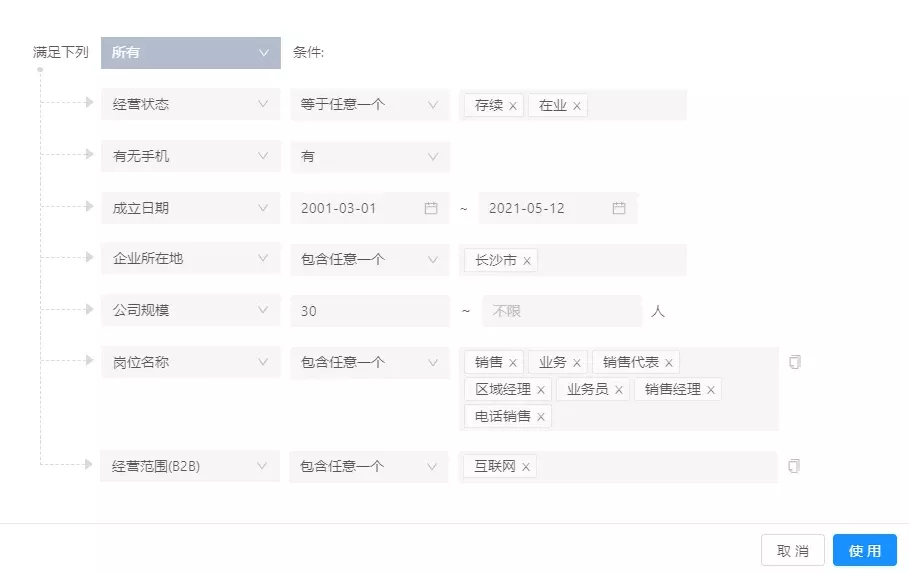Open the 成立日期 field dropdown
The height and width of the screenshot is (573, 909).
[191, 208]
